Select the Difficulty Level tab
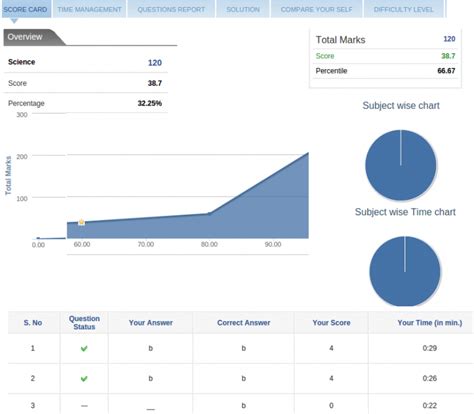Image resolution: width=474 pixels, height=414 pixels. [x=404, y=9]
